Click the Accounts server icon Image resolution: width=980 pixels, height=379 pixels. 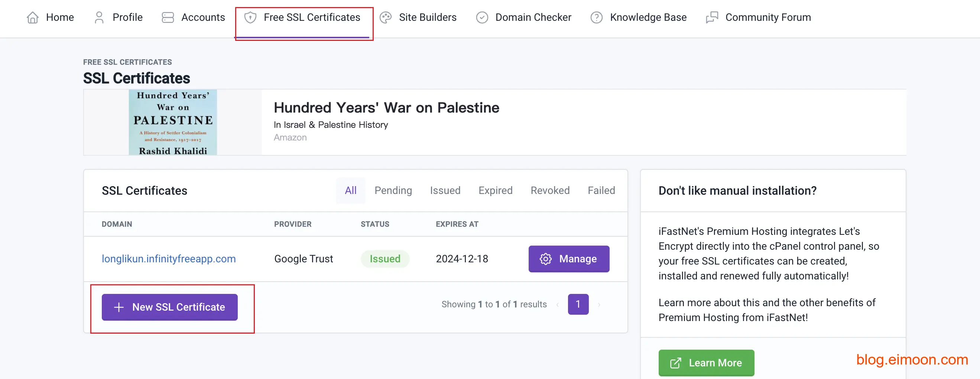168,17
